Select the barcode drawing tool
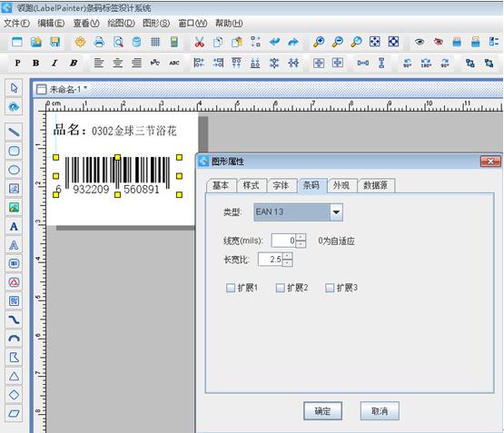504x433 pixels. (x=14, y=264)
